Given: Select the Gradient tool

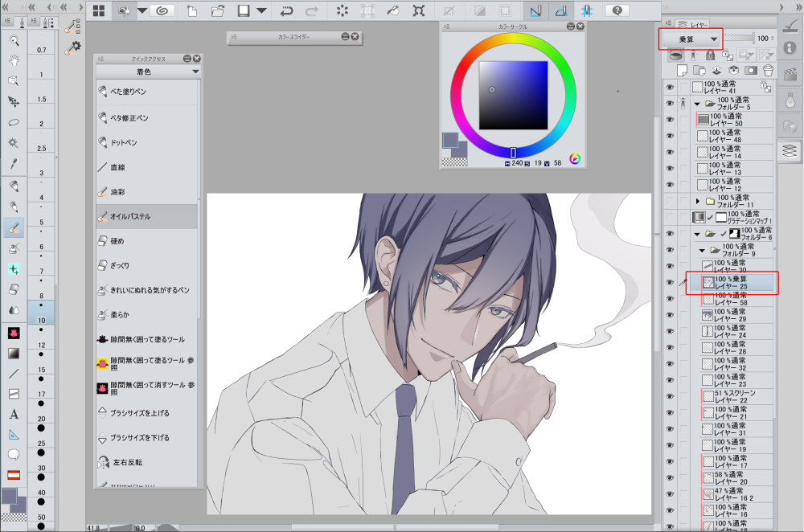Looking at the screenshot, I should pyautogui.click(x=14, y=353).
